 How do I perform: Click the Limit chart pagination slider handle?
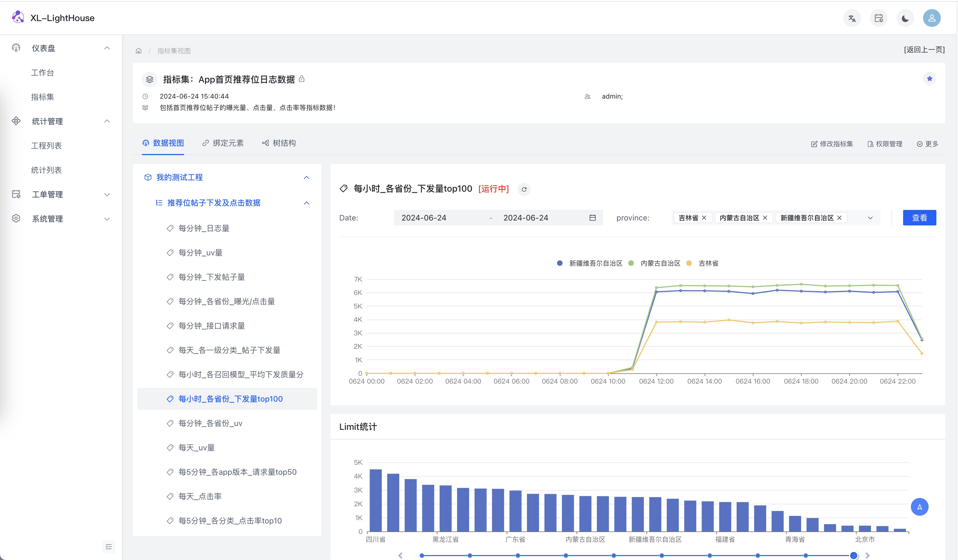click(x=853, y=555)
